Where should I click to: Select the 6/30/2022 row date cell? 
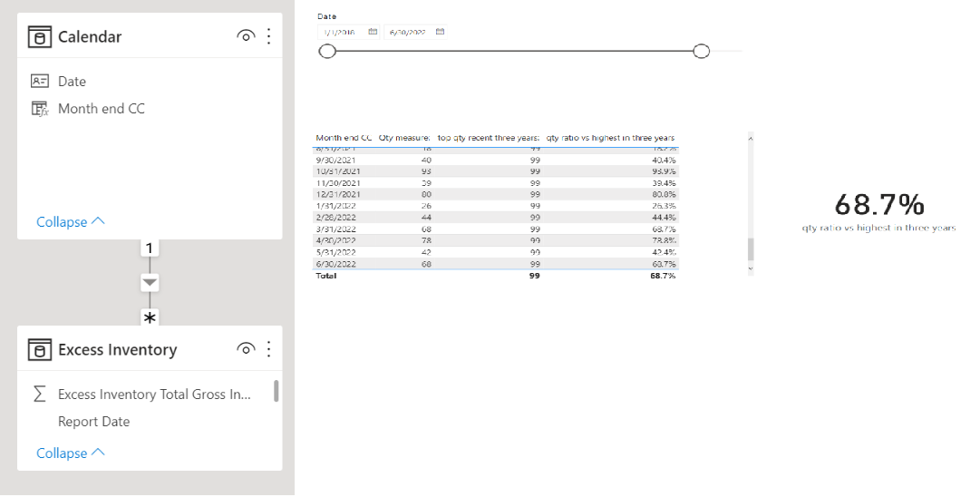pyautogui.click(x=335, y=265)
